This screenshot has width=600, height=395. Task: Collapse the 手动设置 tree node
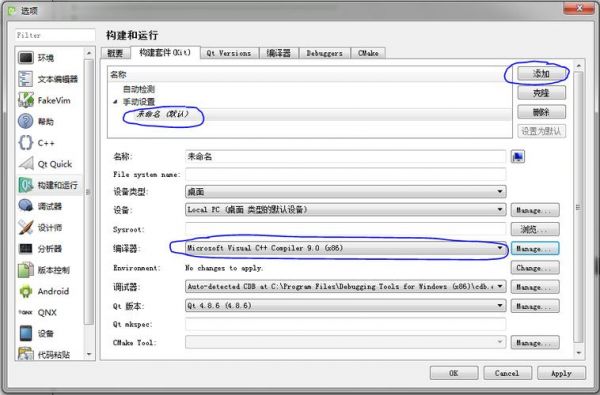[115, 101]
